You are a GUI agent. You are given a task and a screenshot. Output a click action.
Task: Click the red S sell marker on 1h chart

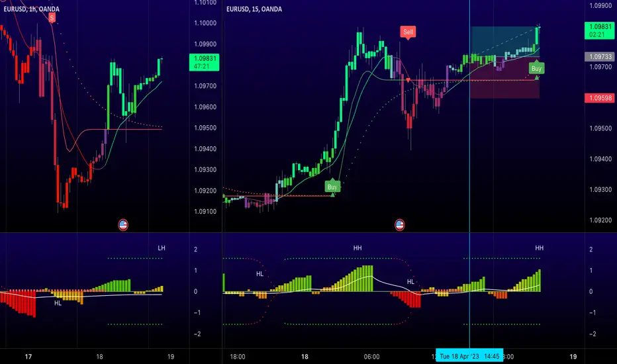pos(52,18)
